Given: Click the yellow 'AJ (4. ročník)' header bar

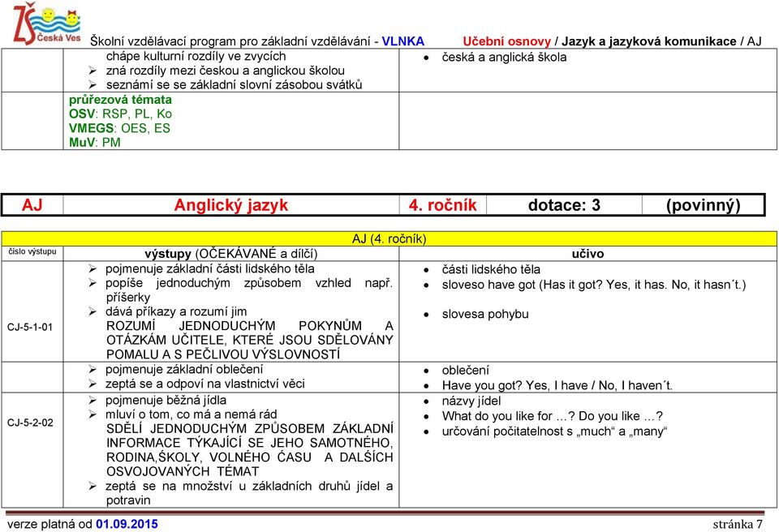Looking at the screenshot, I should (389, 239).
